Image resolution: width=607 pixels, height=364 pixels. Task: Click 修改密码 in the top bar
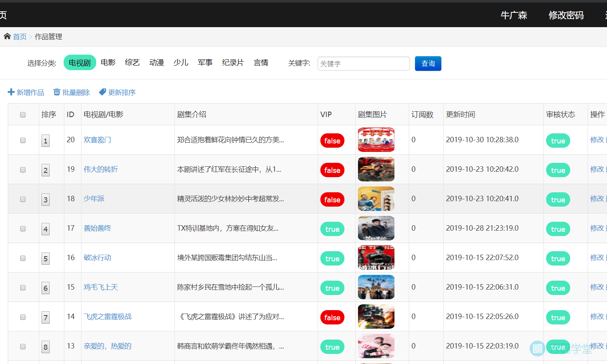[x=566, y=15]
